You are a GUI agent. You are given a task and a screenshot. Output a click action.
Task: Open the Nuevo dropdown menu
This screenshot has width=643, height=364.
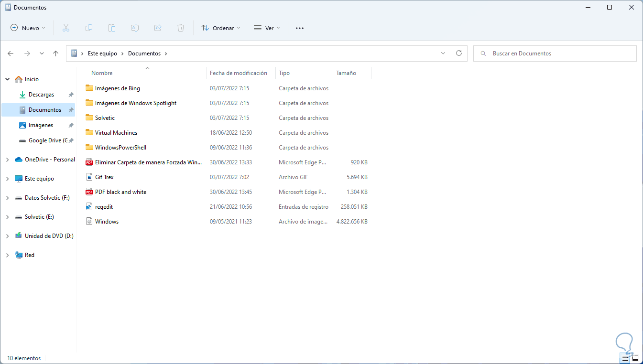28,28
